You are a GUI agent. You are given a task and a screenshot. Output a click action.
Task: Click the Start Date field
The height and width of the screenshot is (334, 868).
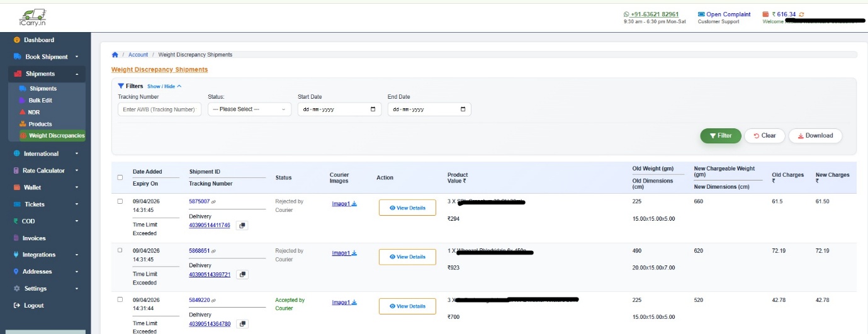(x=339, y=109)
